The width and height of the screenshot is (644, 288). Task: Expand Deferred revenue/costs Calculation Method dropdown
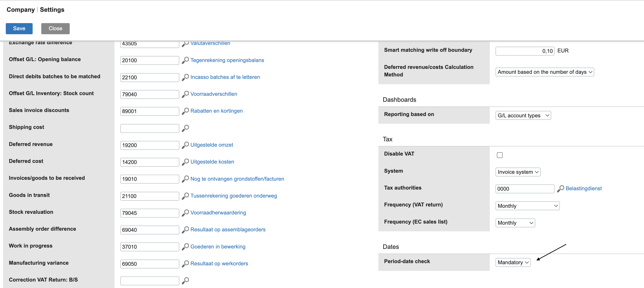(545, 72)
